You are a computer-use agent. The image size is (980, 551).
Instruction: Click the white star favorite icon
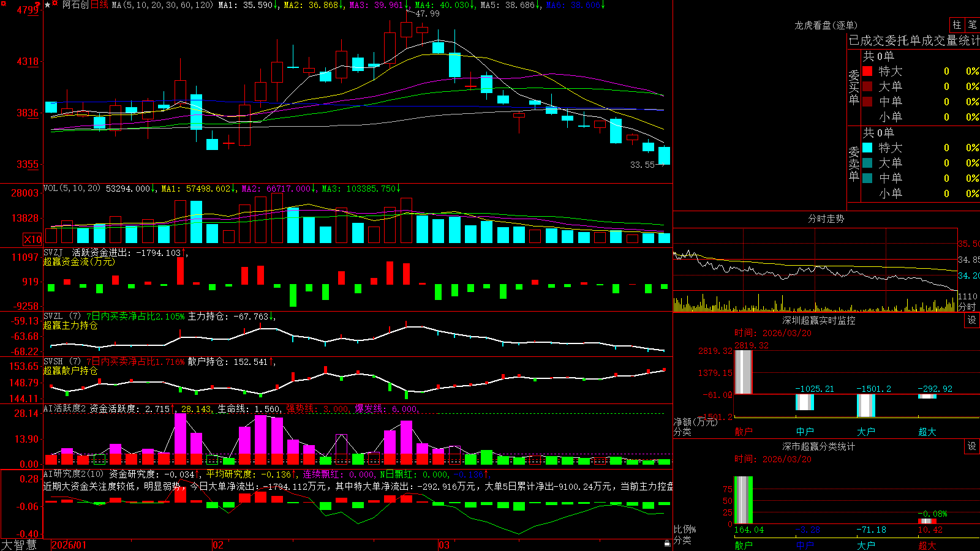tap(48, 5)
